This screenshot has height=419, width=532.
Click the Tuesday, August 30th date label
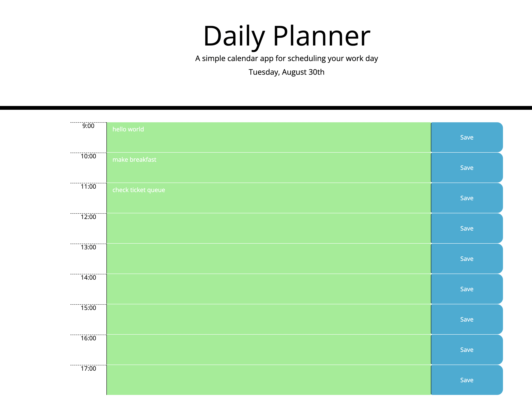pyautogui.click(x=286, y=72)
